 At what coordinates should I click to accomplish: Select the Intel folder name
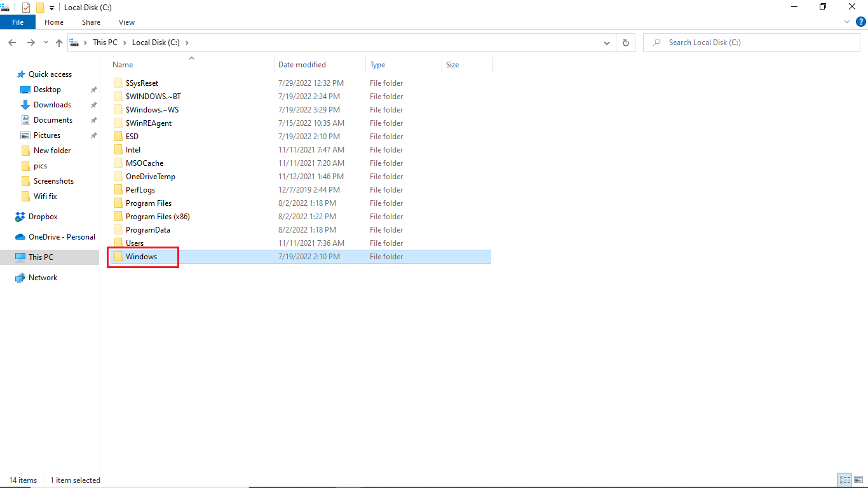133,150
